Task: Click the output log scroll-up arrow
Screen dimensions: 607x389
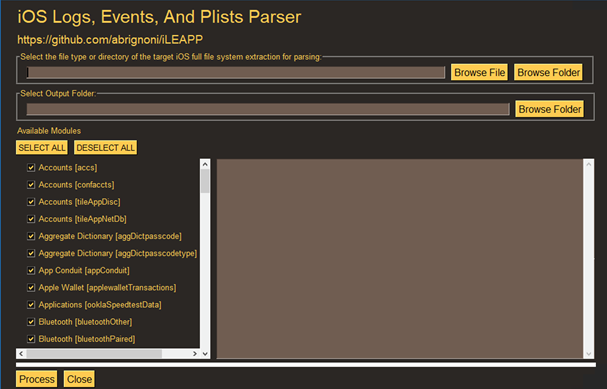Action: [x=589, y=164]
